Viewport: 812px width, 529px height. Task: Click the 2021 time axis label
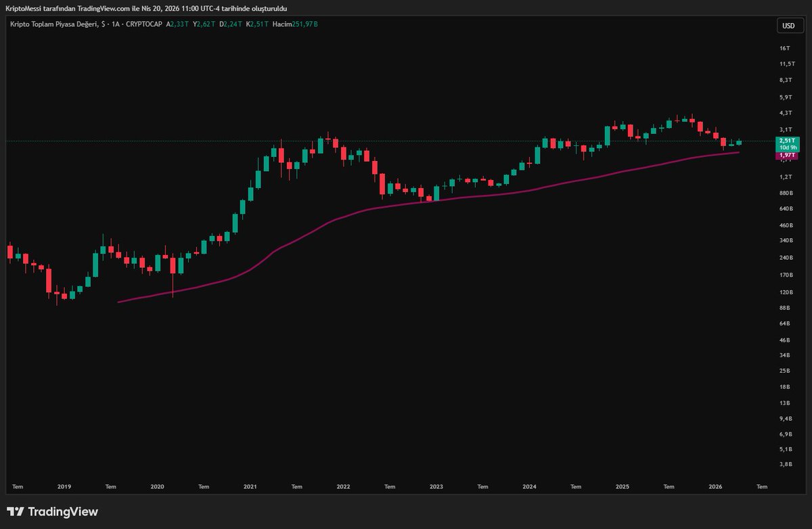[250, 486]
